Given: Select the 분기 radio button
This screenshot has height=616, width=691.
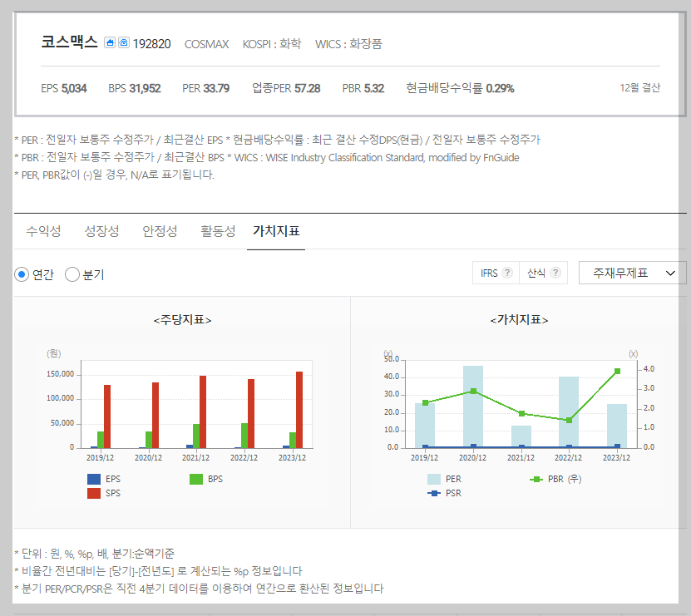Looking at the screenshot, I should click(72, 274).
